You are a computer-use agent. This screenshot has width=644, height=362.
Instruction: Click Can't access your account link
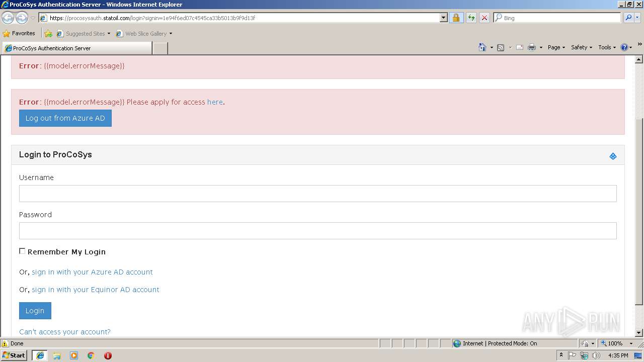[65, 332]
